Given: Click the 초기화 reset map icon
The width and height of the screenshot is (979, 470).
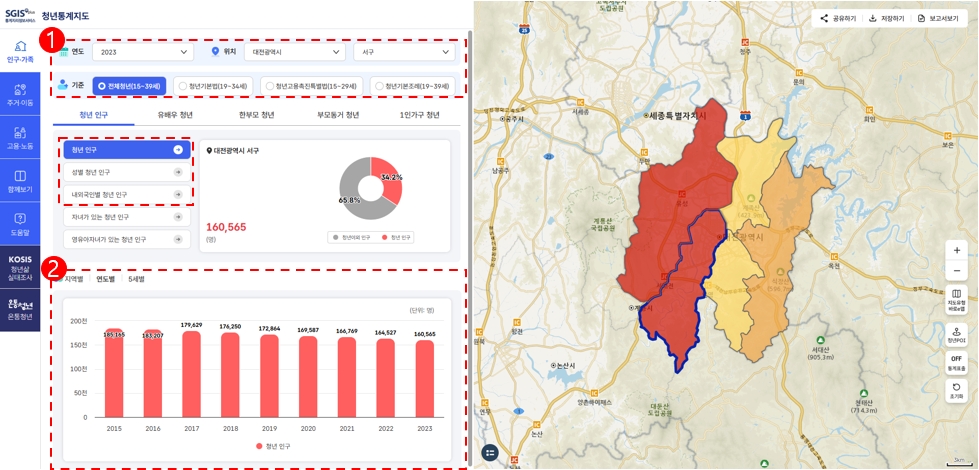Looking at the screenshot, I should (x=956, y=391).
